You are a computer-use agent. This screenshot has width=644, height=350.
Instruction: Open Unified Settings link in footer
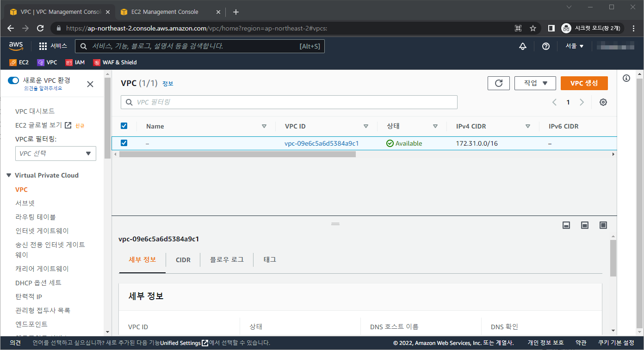tap(184, 343)
